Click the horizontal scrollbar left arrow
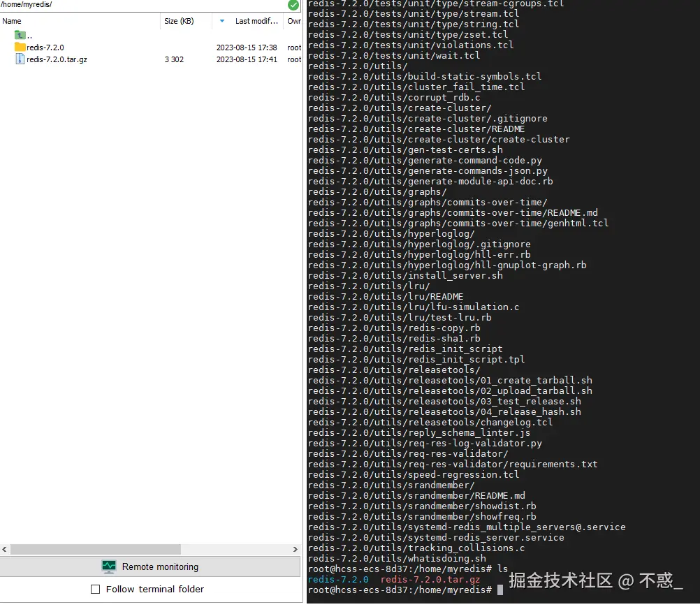This screenshot has width=700, height=607. [4, 550]
